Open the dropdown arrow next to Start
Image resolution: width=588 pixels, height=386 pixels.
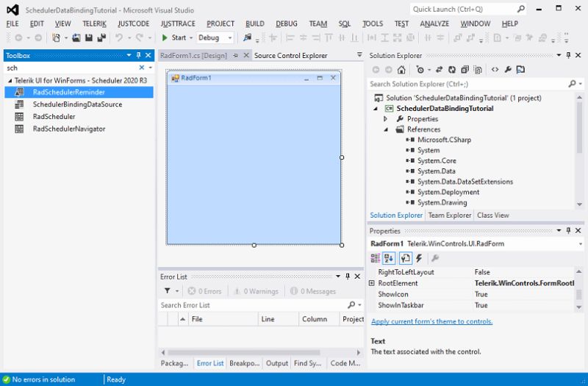191,38
